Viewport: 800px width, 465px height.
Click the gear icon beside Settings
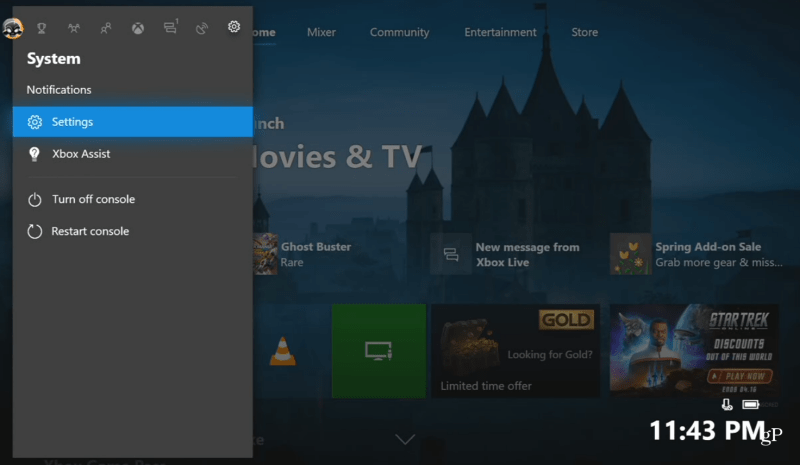click(35, 122)
